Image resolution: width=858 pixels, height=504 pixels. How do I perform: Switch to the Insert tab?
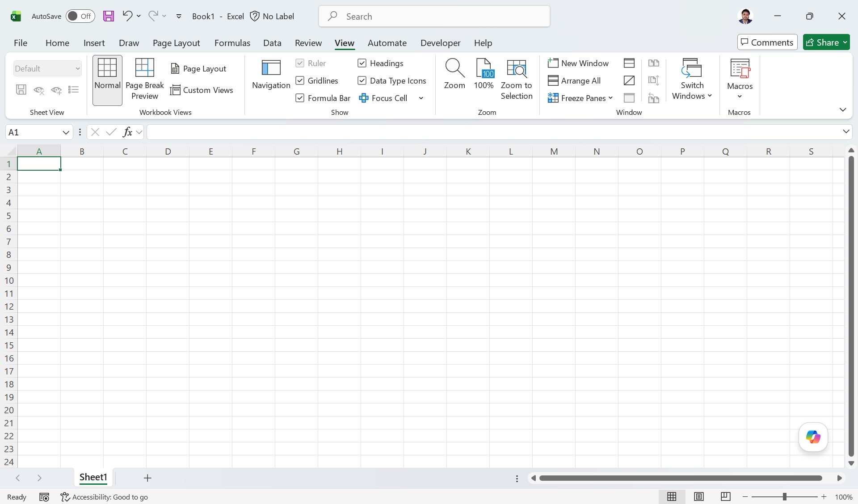click(x=94, y=43)
